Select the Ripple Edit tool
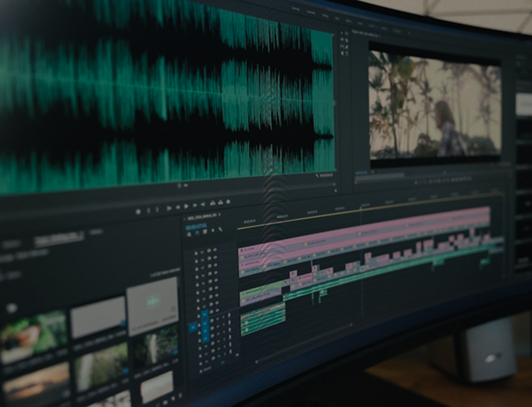Screen dimensions: 532x407 tap(342, 39)
